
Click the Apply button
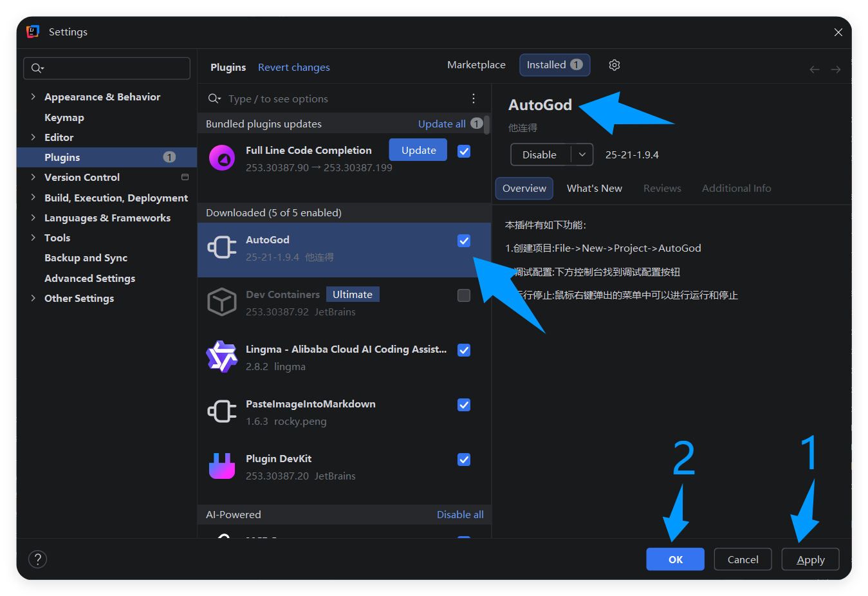click(810, 559)
